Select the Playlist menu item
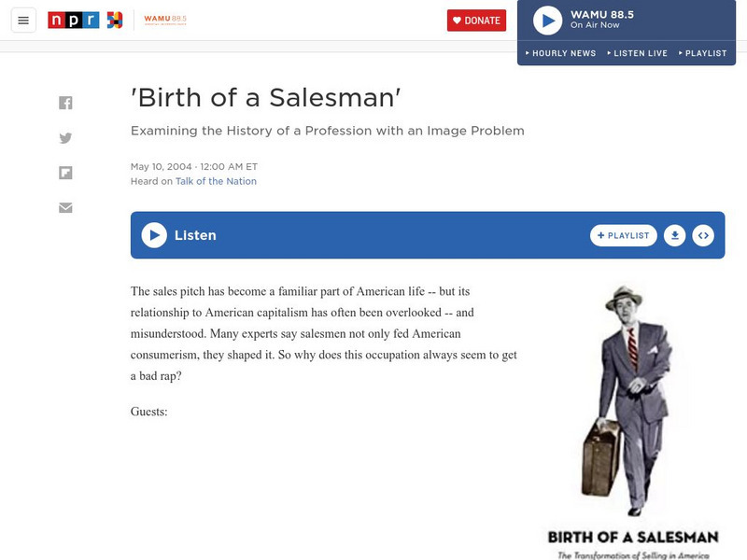The image size is (747, 560). tap(704, 53)
